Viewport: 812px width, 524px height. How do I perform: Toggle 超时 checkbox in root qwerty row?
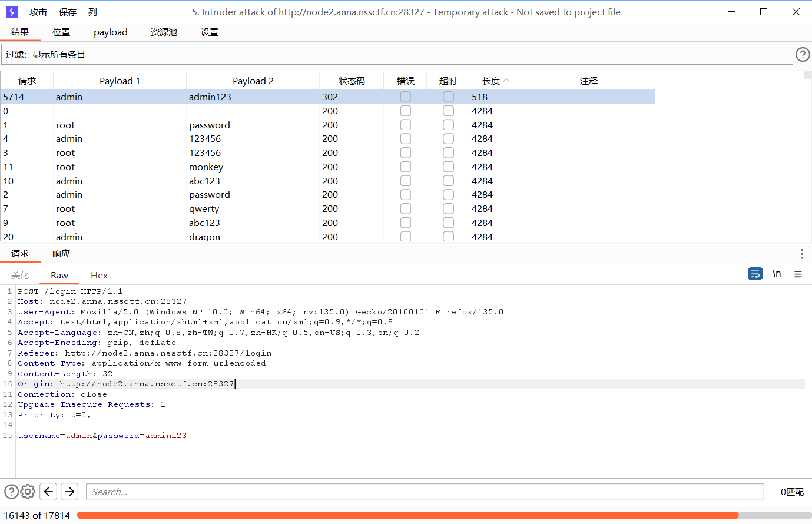449,208
